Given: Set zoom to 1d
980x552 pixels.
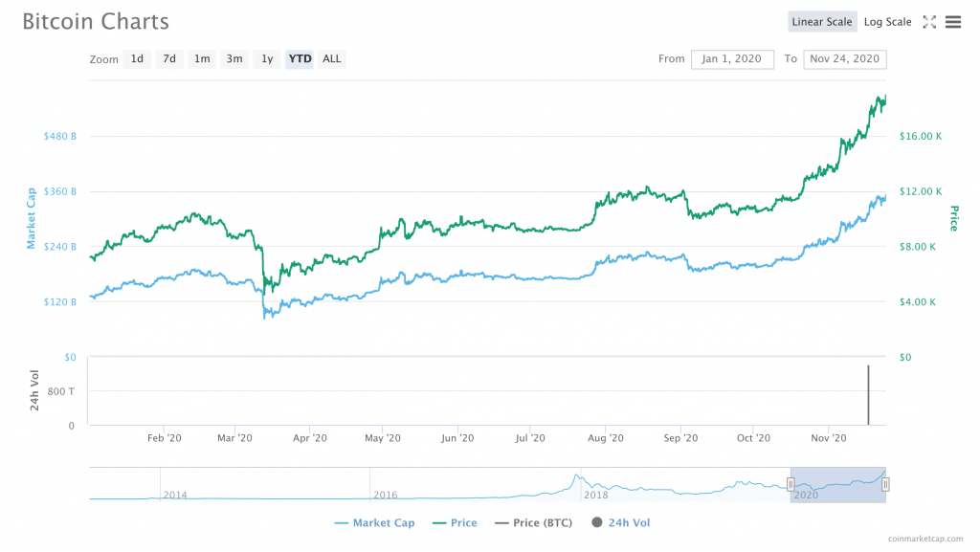Looking at the screenshot, I should pyautogui.click(x=137, y=59).
